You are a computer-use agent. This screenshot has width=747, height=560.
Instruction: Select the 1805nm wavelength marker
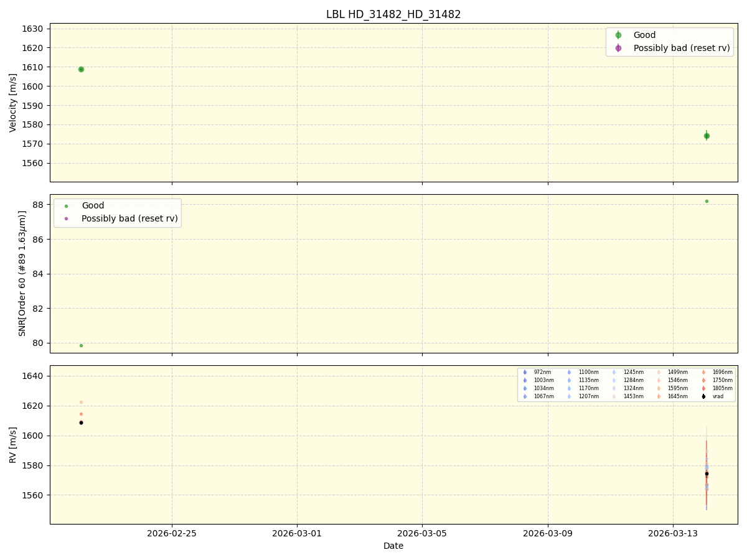click(x=703, y=388)
